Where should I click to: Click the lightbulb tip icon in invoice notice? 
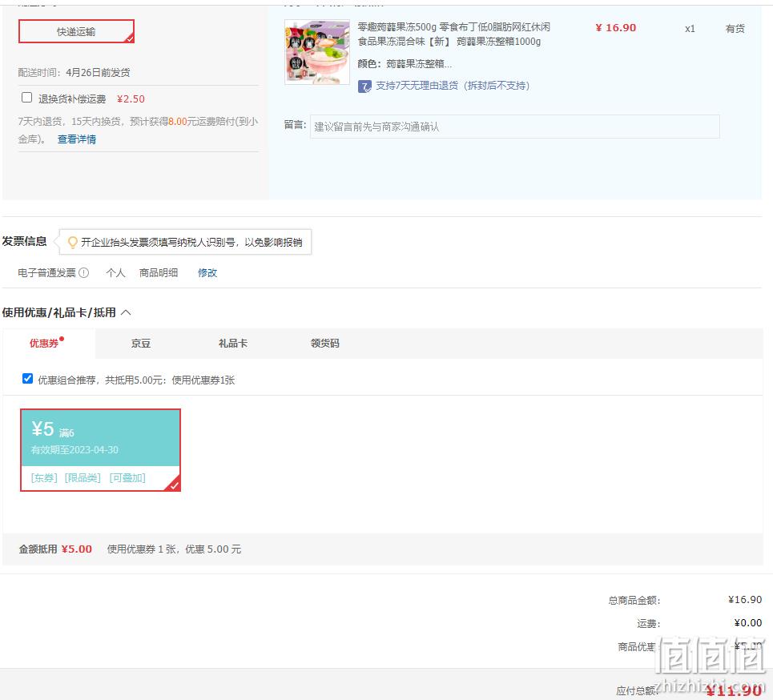point(72,242)
